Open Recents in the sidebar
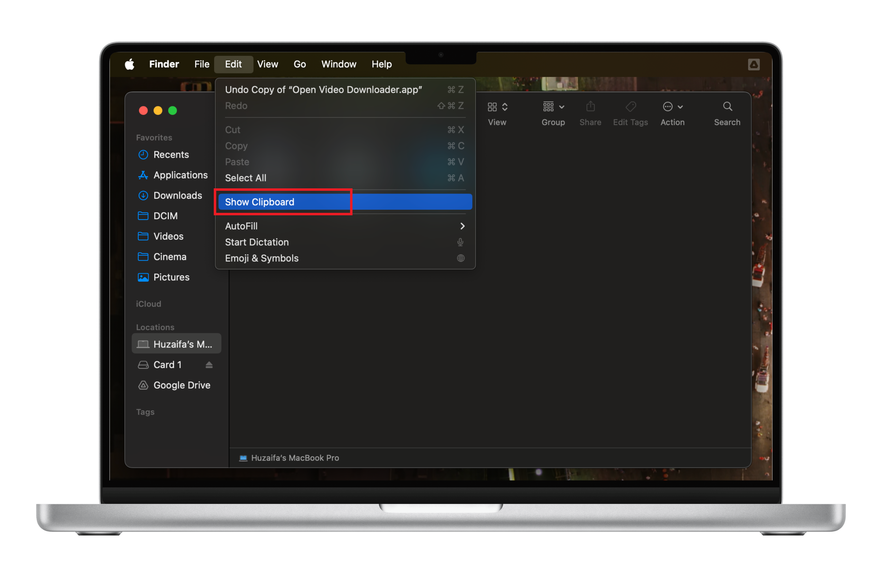 (171, 154)
